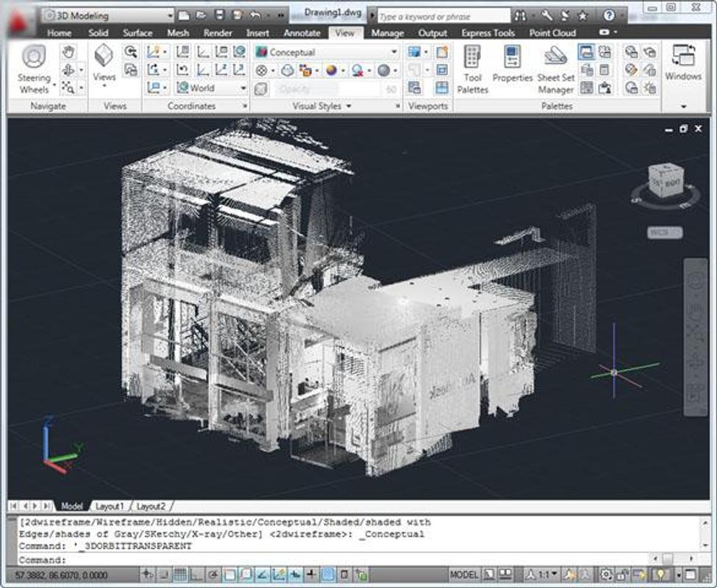Open the Properties palette
The image size is (717, 588).
(512, 64)
